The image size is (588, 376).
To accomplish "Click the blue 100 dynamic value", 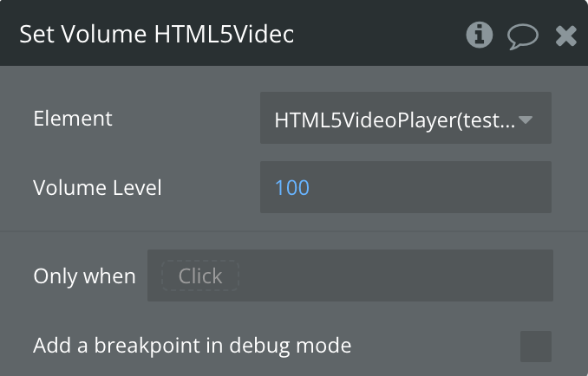I will coord(292,188).
